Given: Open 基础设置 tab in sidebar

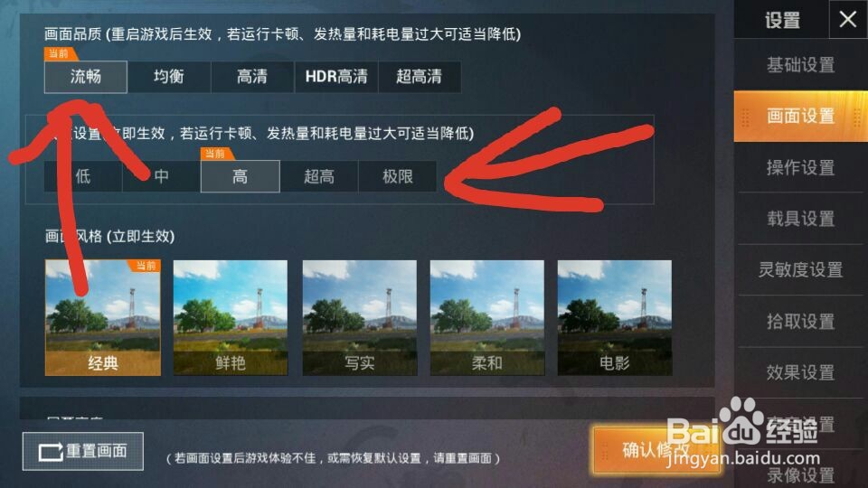Looking at the screenshot, I should 800,65.
